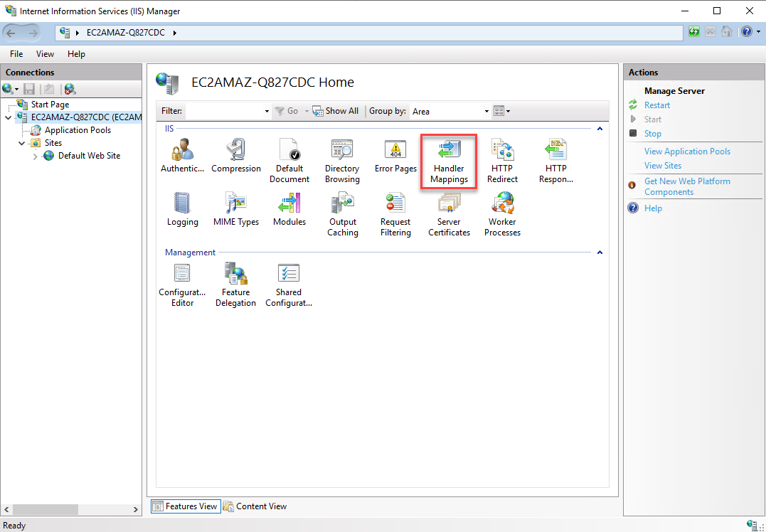
Task: Open the Feature Delegation icon
Action: tap(235, 284)
